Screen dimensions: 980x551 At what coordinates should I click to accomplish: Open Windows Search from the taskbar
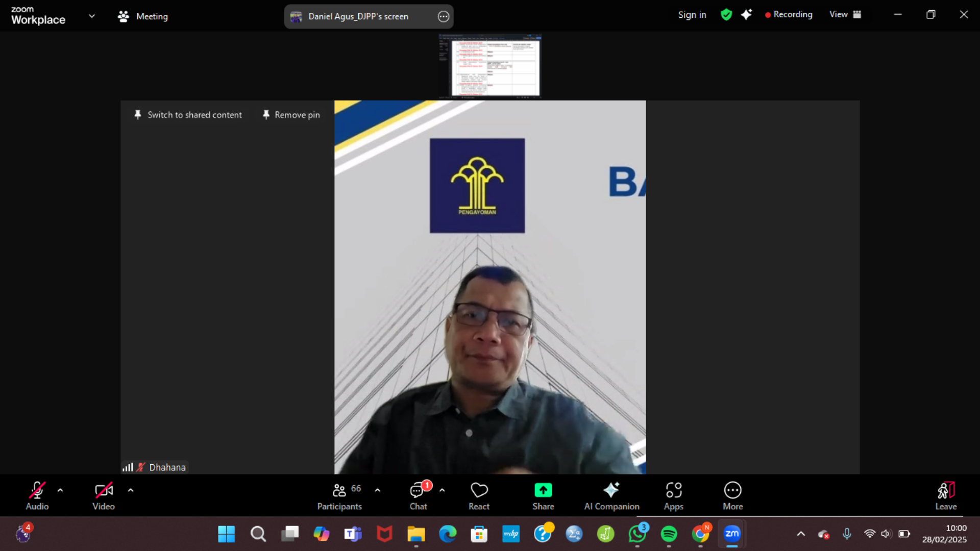[258, 534]
